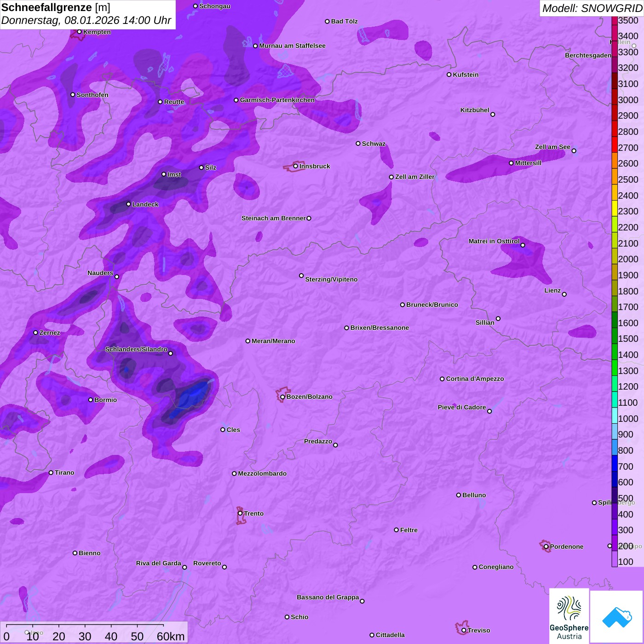Viewport: 644px width, 644px height.
Task: Click the Trento city marker
Action: point(240,513)
